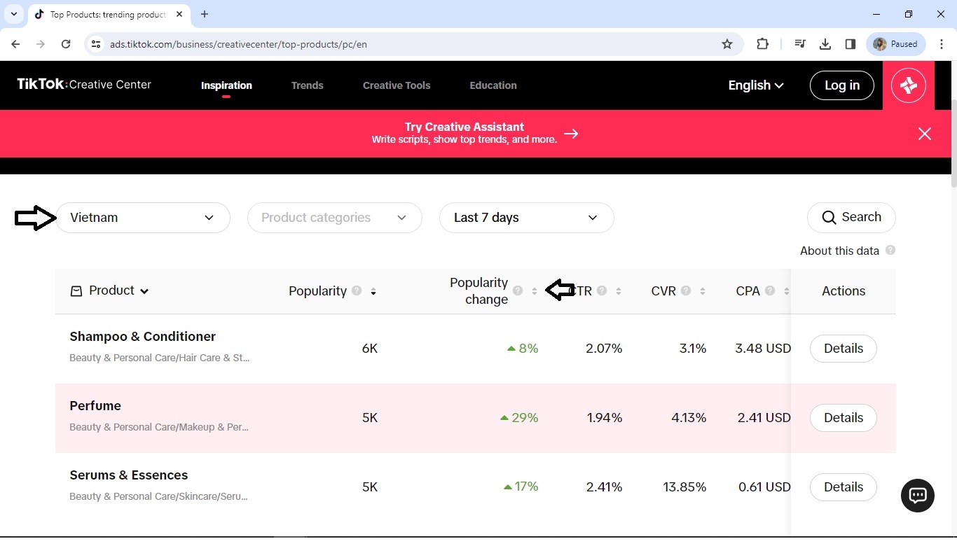View Details for Perfume product
Screen dimensions: 957x560
click(x=843, y=418)
